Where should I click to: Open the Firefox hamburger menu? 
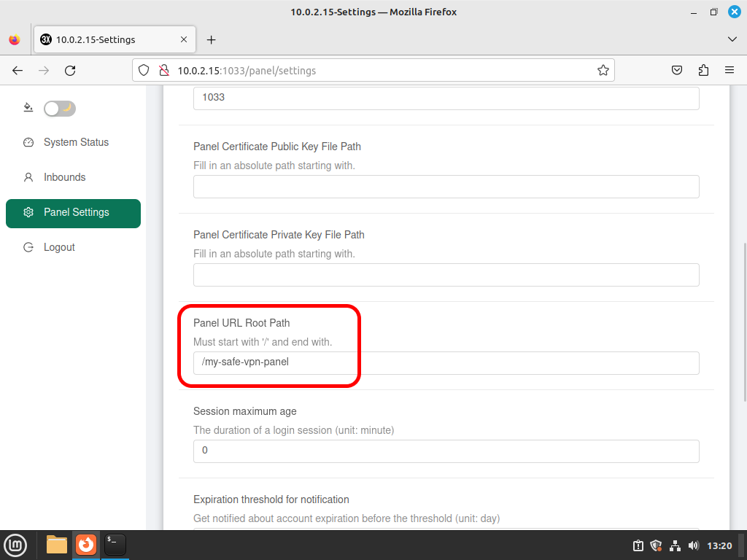tap(729, 71)
